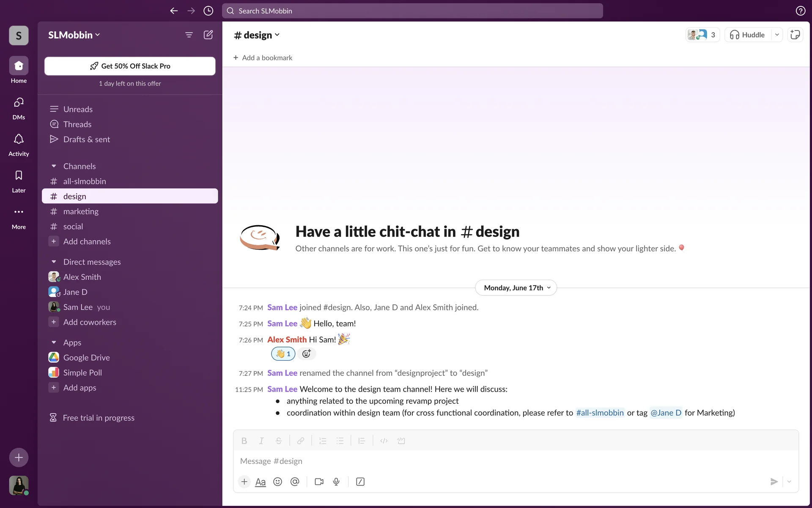Image resolution: width=812 pixels, height=508 pixels.
Task: Click the record audio microphone icon
Action: tap(336, 482)
